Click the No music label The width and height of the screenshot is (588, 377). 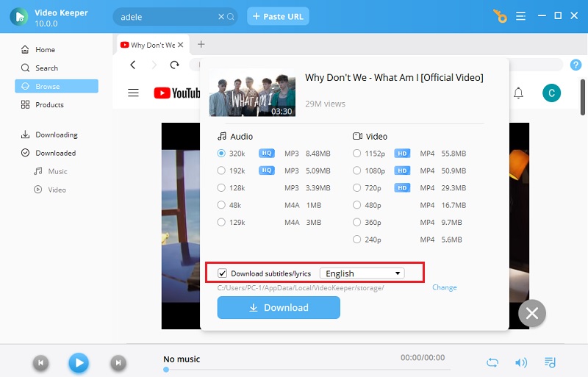pyautogui.click(x=182, y=359)
